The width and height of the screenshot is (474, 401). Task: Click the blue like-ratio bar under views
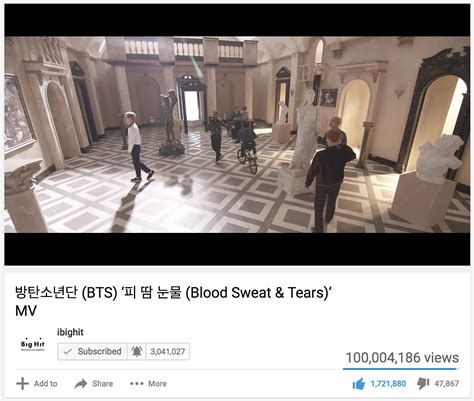(x=401, y=369)
